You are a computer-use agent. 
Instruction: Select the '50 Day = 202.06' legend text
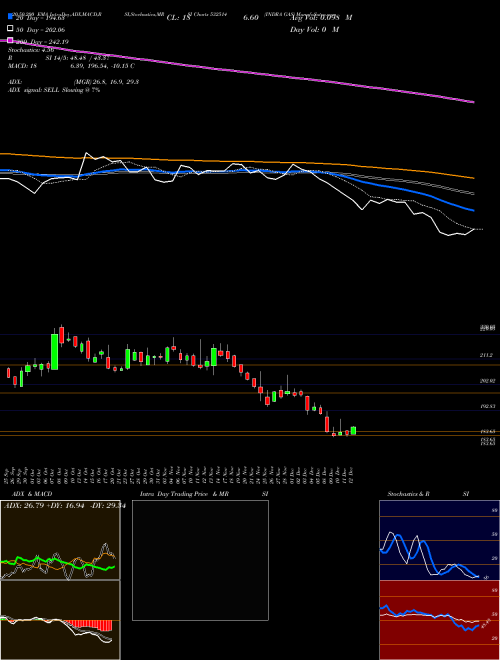tap(40, 29)
